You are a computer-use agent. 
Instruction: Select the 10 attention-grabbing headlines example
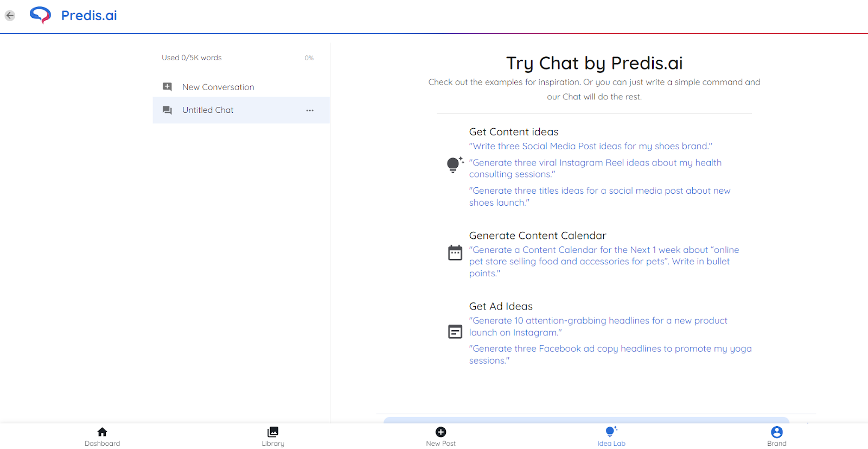pyautogui.click(x=598, y=326)
